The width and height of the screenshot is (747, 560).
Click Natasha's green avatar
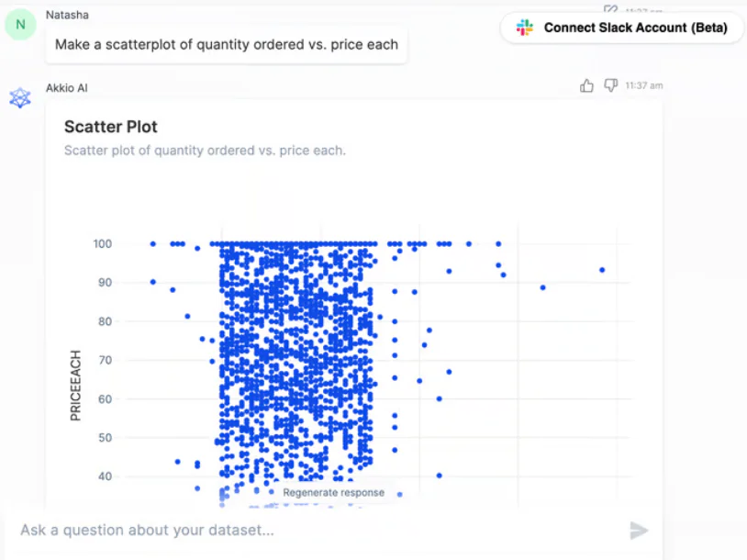point(20,24)
